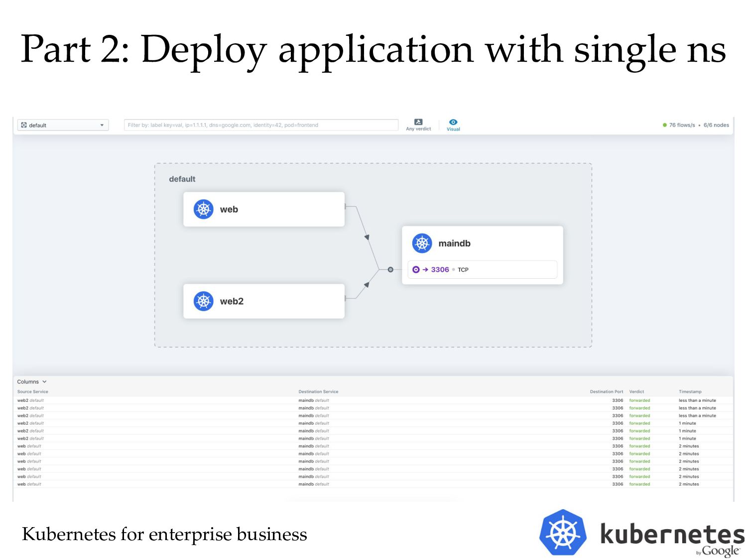
Task: Click the Kubernetes icon on web2 card
Action: (x=203, y=301)
